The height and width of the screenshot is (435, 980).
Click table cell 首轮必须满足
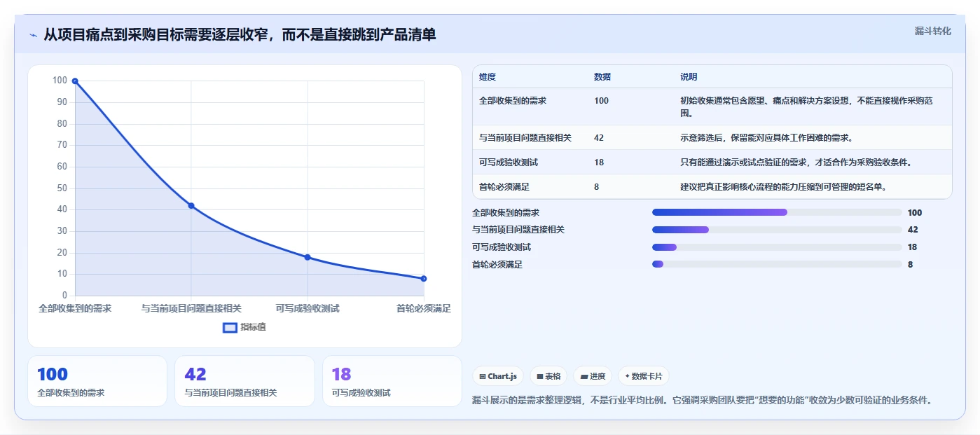(x=504, y=187)
